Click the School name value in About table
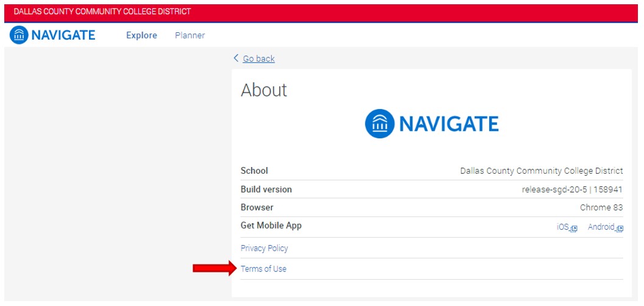Image resolution: width=644 pixels, height=306 pixels. tap(541, 171)
